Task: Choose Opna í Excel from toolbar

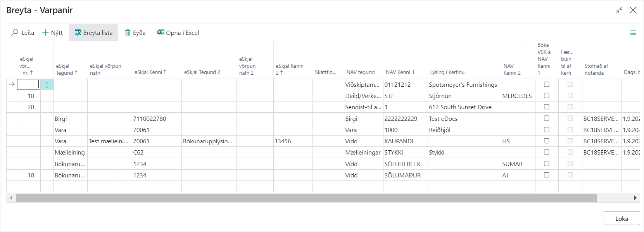Action: coord(182,33)
